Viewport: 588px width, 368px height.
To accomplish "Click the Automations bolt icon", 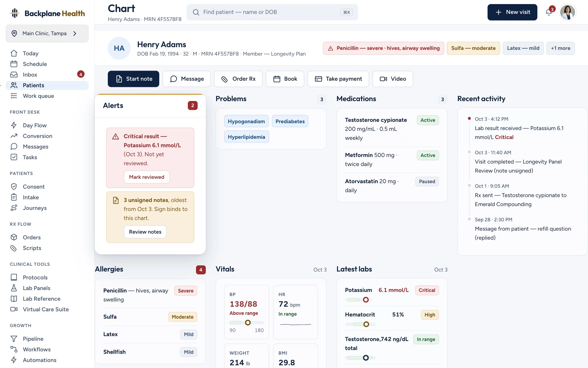I will pyautogui.click(x=14, y=360).
